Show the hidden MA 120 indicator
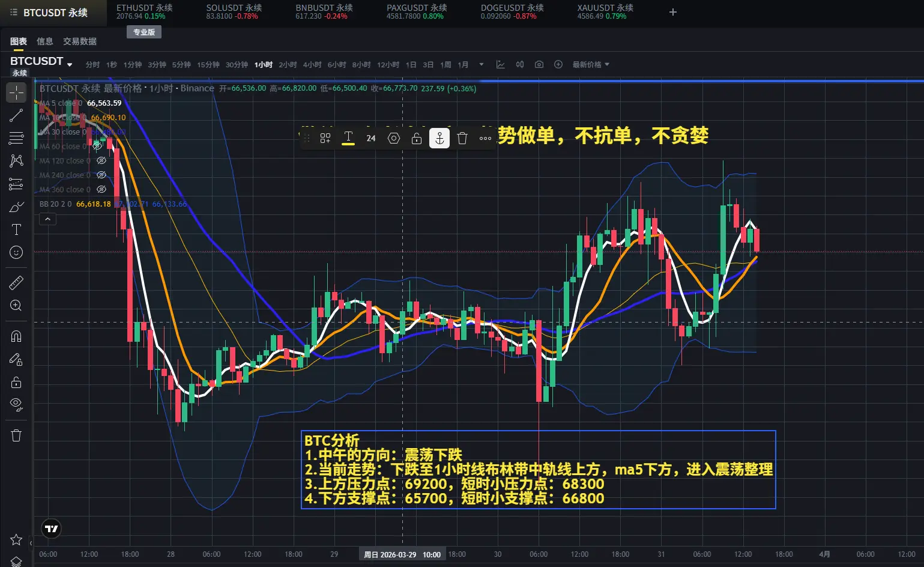The width and height of the screenshot is (924, 567). click(101, 160)
